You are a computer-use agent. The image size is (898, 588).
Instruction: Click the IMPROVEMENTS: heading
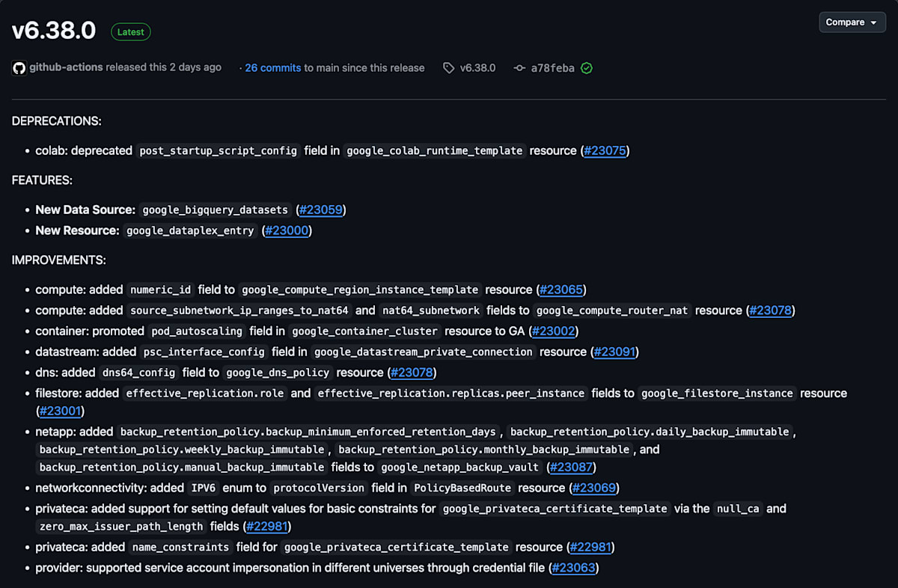58,260
